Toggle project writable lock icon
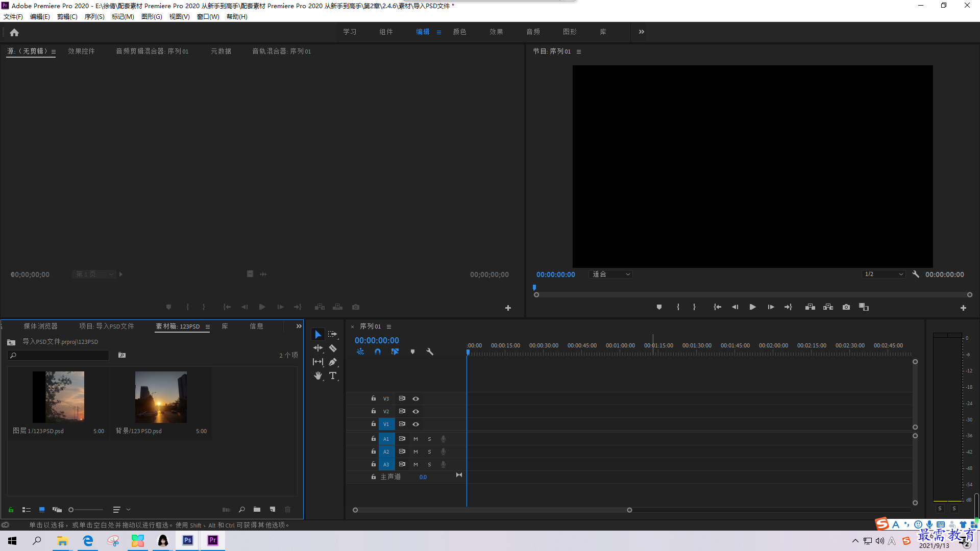 (11, 509)
